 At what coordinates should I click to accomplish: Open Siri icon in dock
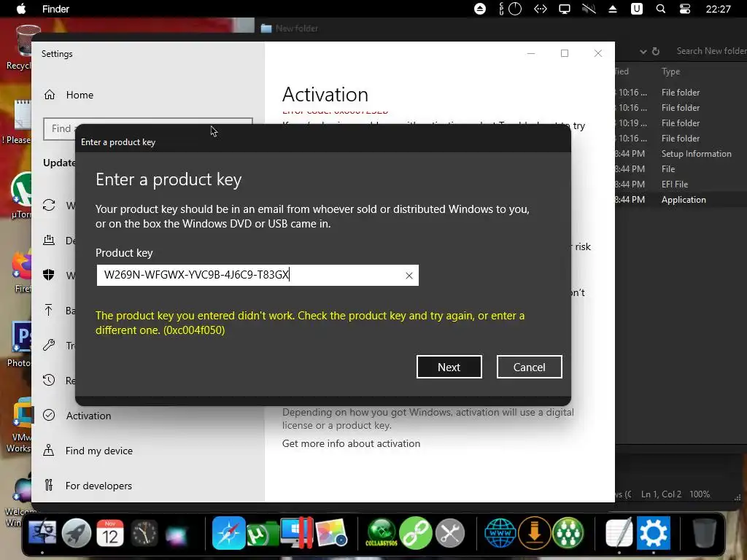point(177,534)
